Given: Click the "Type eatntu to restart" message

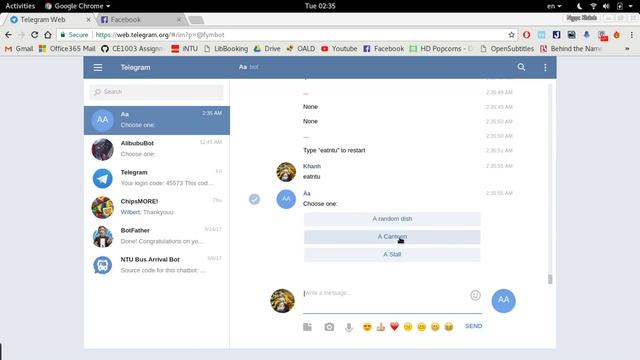Looking at the screenshot, I should [334, 150].
